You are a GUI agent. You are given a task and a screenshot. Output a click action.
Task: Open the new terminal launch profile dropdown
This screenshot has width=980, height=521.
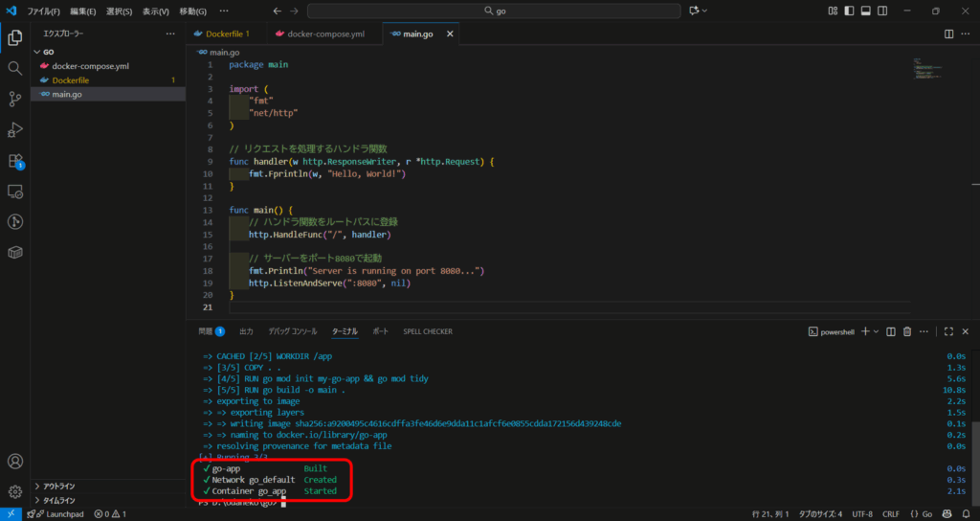point(876,331)
